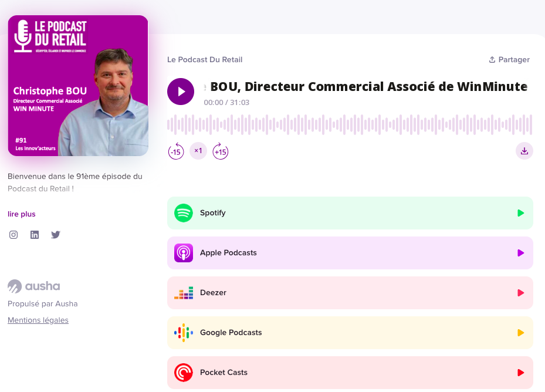Change playback speed from x1
Image resolution: width=545 pixels, height=392 pixels.
198,151
